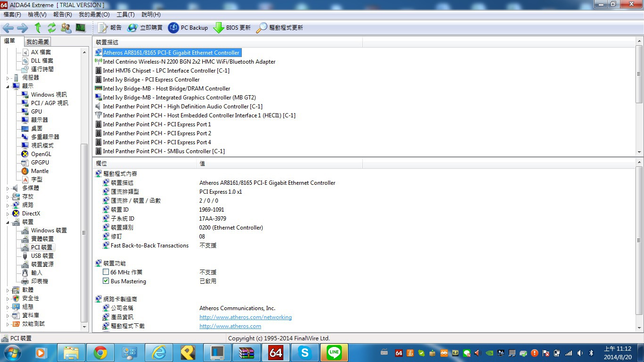Click the two-people toolbar icon beside the refresh icon
The image size is (644, 362).
66,28
